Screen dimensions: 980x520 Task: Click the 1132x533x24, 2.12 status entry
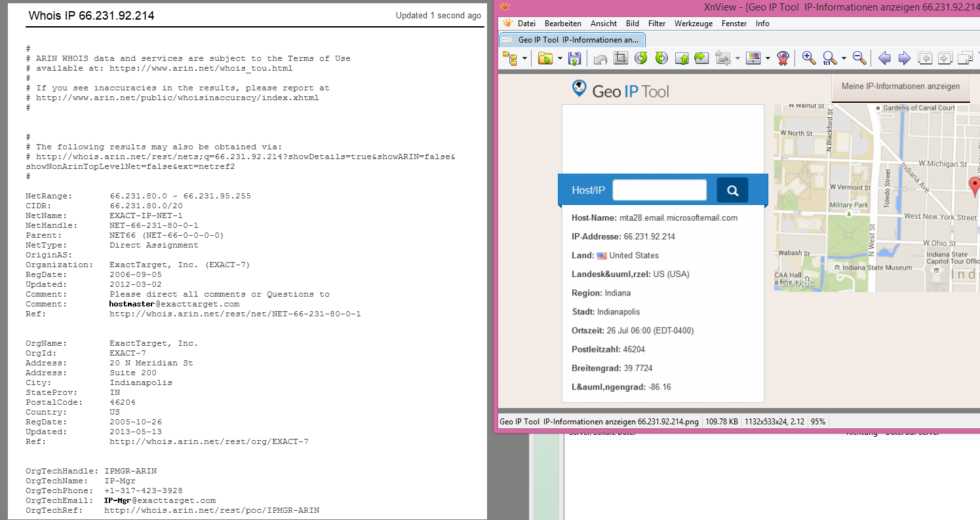775,422
